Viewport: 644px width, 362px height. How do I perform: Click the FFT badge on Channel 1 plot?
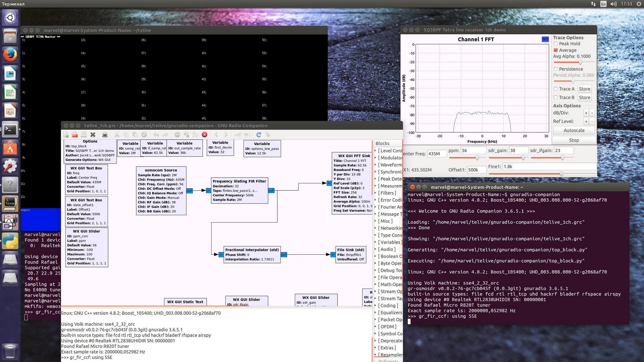click(545, 40)
